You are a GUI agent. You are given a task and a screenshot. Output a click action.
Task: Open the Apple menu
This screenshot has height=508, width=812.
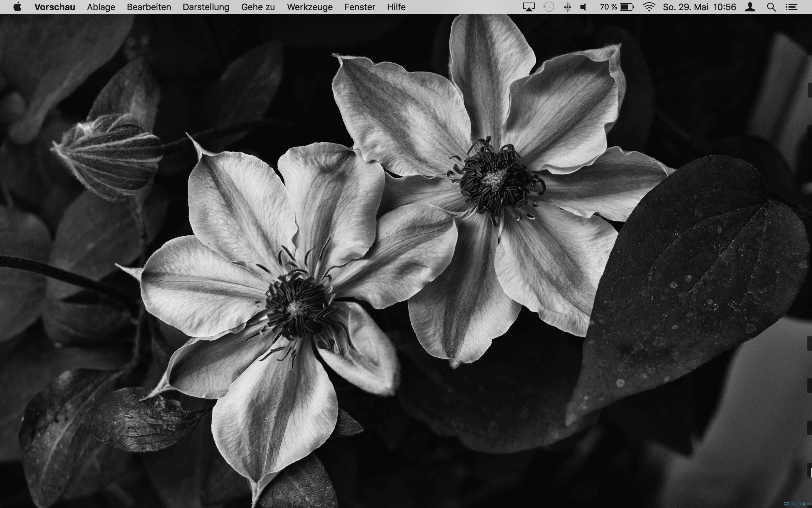coord(17,7)
